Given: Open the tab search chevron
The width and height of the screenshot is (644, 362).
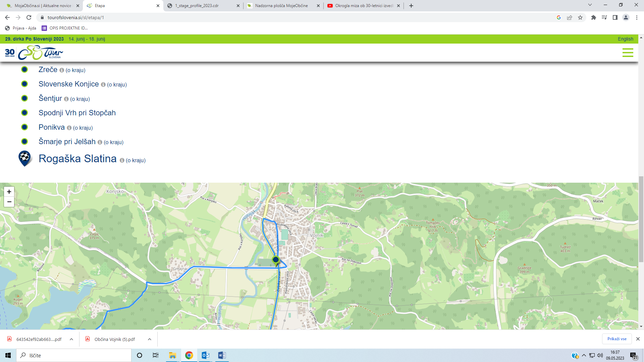Looking at the screenshot, I should 590,5.
